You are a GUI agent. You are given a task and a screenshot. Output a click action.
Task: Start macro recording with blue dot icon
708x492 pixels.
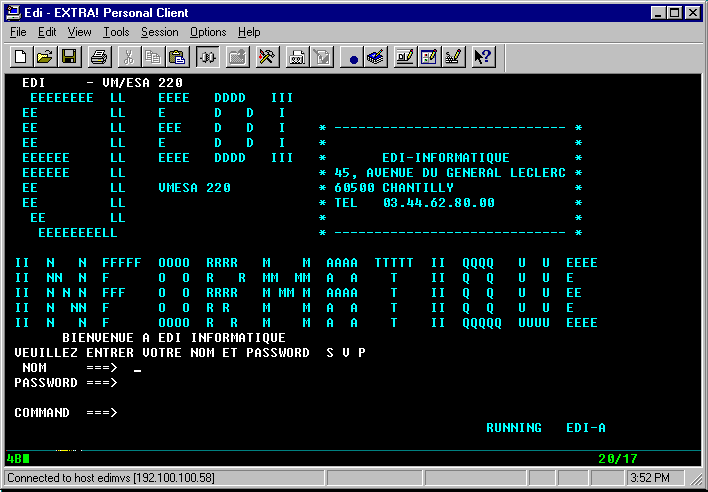[353, 57]
